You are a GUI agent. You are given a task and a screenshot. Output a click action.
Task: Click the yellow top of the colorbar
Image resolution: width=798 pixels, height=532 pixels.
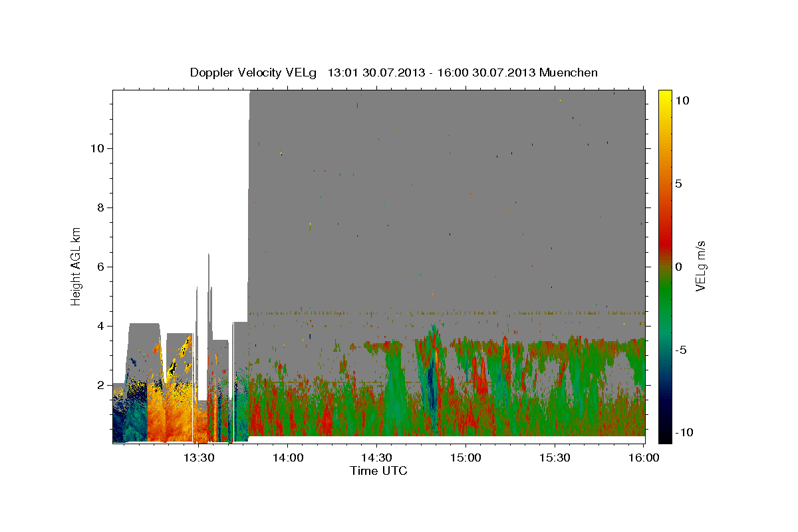pyautogui.click(x=665, y=96)
